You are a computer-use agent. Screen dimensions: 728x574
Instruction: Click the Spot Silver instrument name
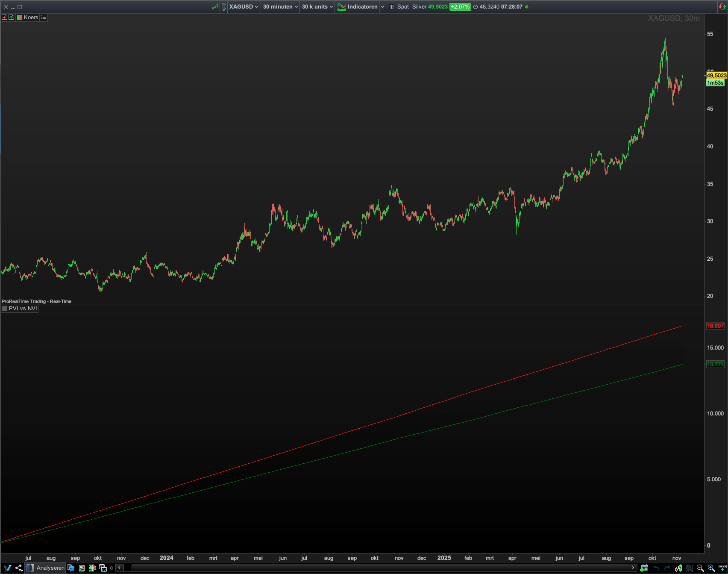point(412,7)
